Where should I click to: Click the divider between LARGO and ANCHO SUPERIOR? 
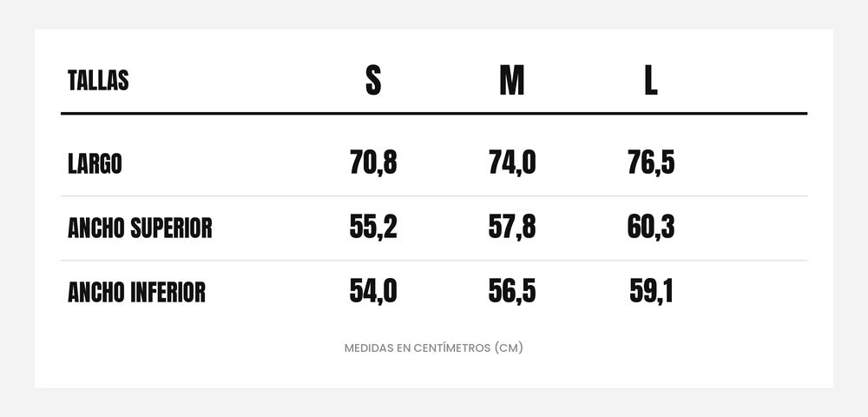(434, 196)
